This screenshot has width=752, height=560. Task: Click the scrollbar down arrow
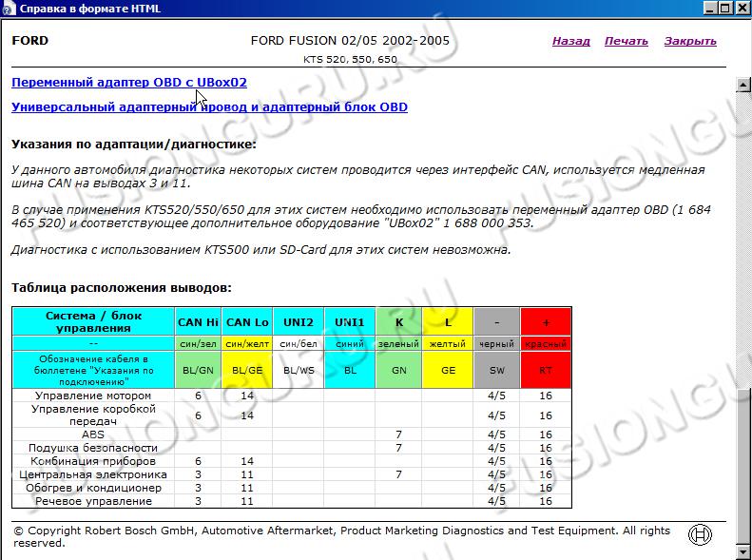tap(743, 551)
